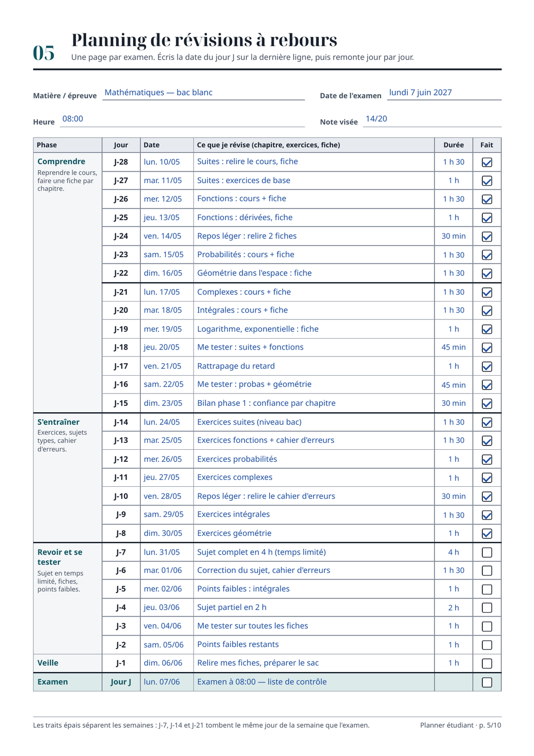
Task: Mark J-1 'Relire mes fiches' as done
Action: 487,664
